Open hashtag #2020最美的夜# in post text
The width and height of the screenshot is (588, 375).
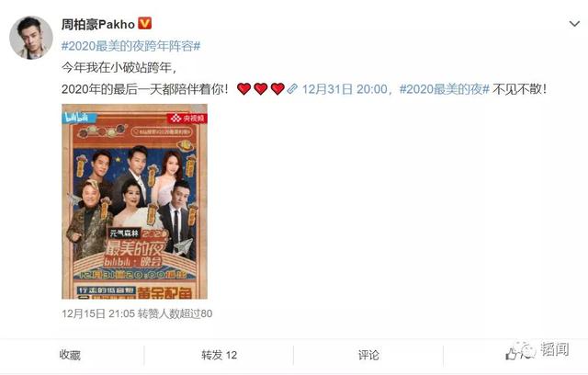[445, 89]
